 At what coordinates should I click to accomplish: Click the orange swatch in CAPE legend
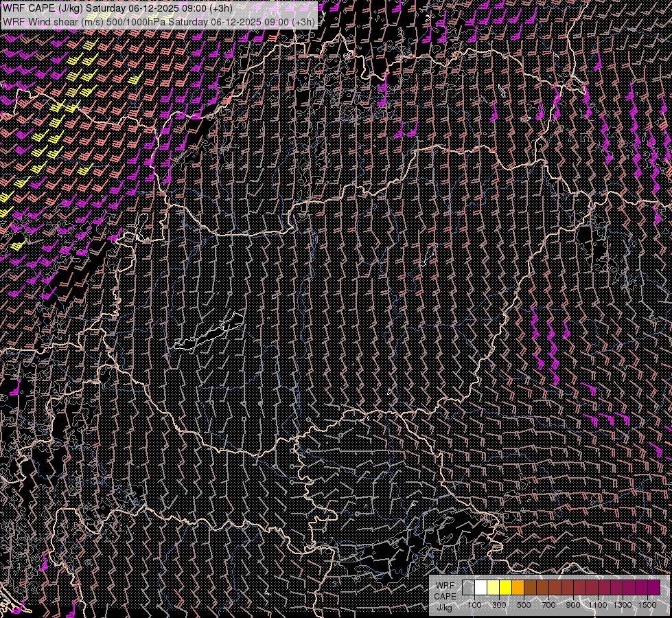518,587
